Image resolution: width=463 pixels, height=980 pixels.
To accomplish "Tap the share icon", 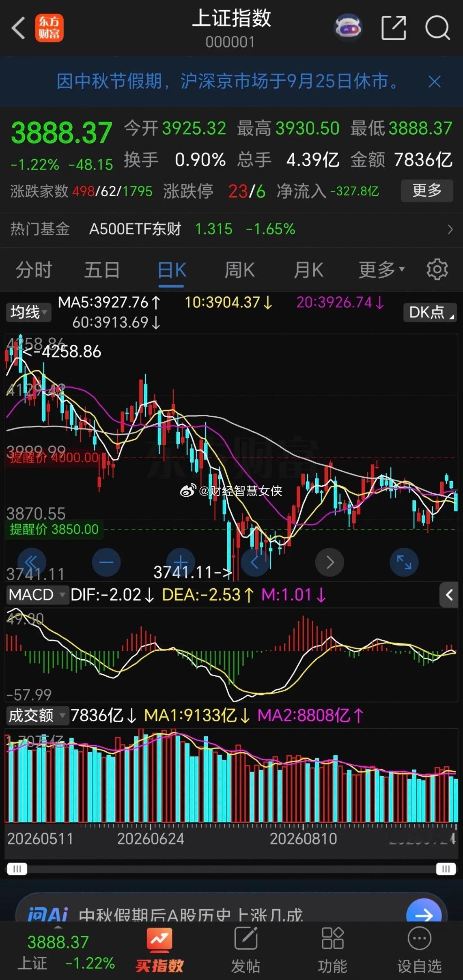I will click(x=394, y=28).
